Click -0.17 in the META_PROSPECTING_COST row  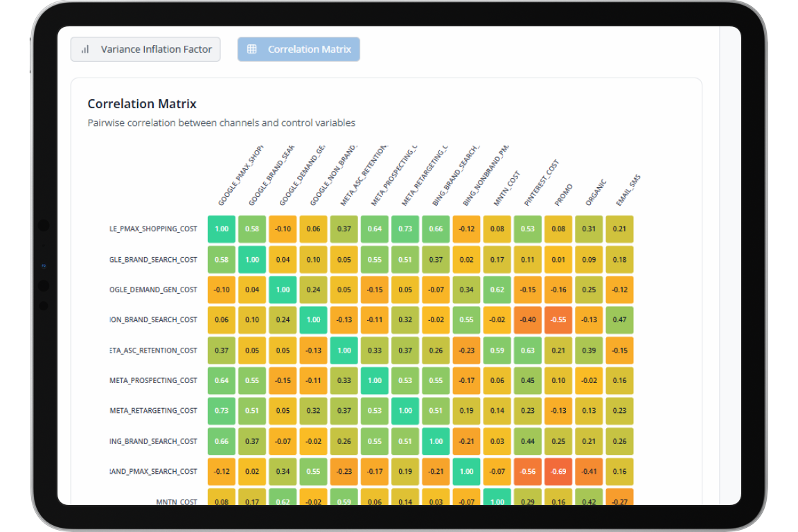coord(467,380)
